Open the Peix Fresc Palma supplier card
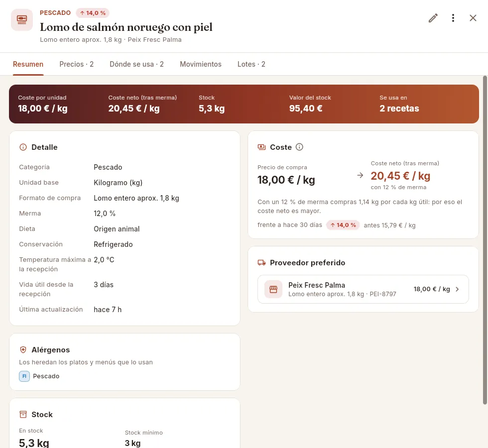This screenshot has height=448, width=488. click(x=363, y=289)
